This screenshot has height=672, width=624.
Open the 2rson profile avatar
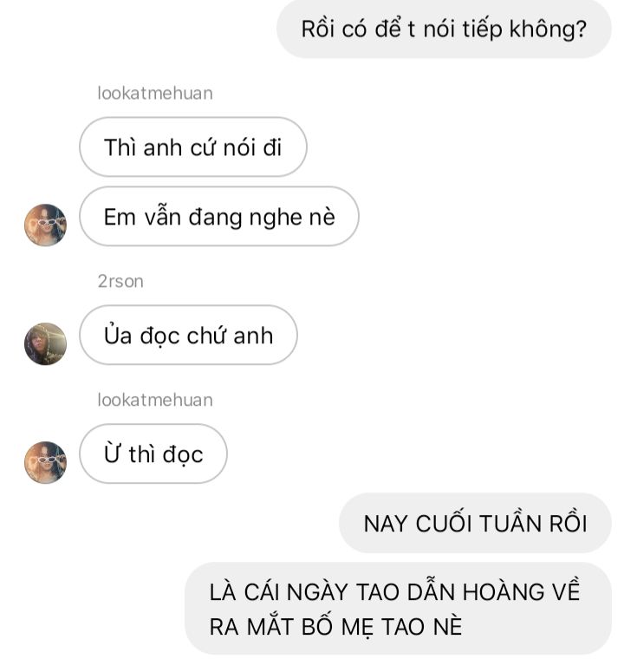coord(45,343)
